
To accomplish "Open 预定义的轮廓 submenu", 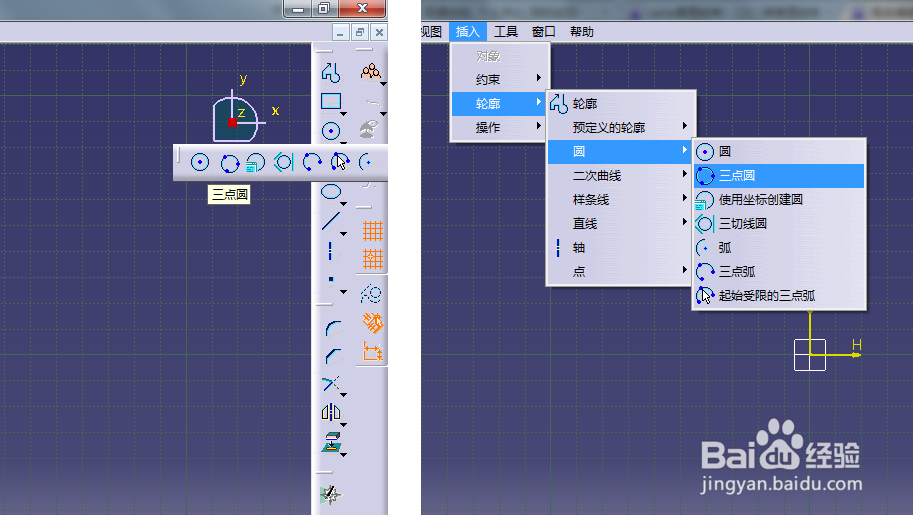I will click(x=621, y=127).
